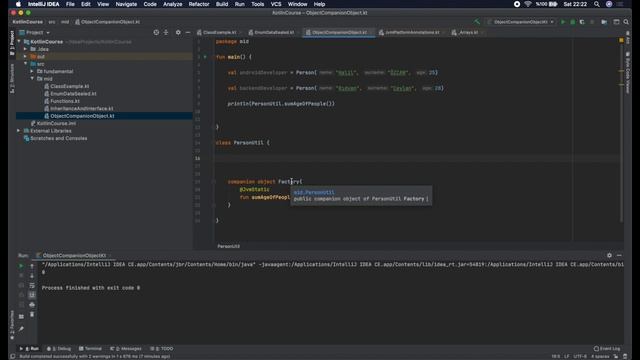This screenshot has width=640, height=360.
Task: Open the Event Log tool window
Action: click(x=607, y=349)
